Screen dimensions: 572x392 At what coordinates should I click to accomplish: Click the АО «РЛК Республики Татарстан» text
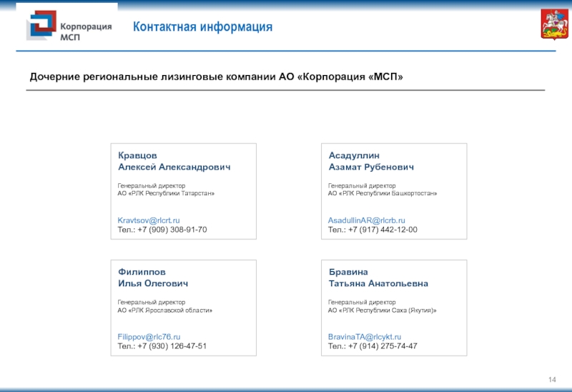click(165, 194)
